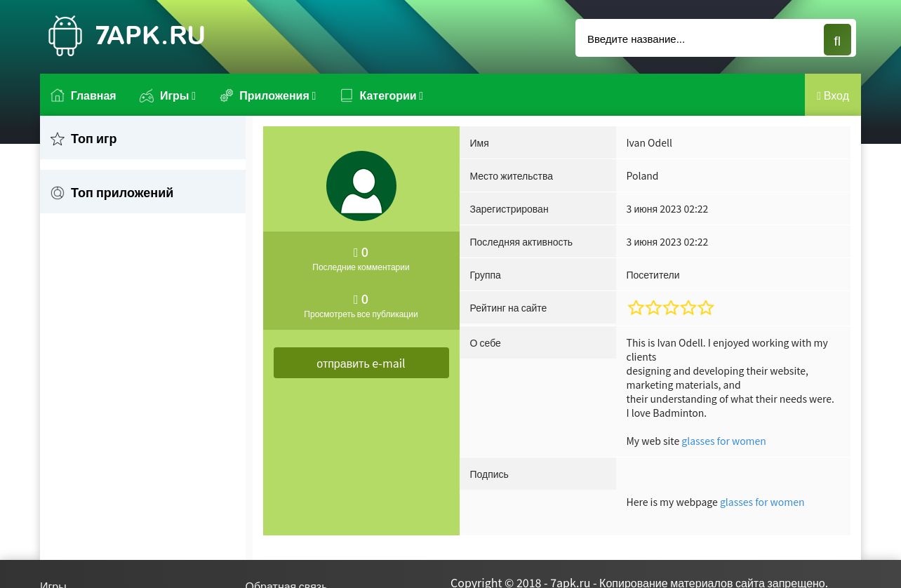This screenshot has width=901, height=588.
Task: Open glasses for women link in О себе
Action: tap(723, 441)
